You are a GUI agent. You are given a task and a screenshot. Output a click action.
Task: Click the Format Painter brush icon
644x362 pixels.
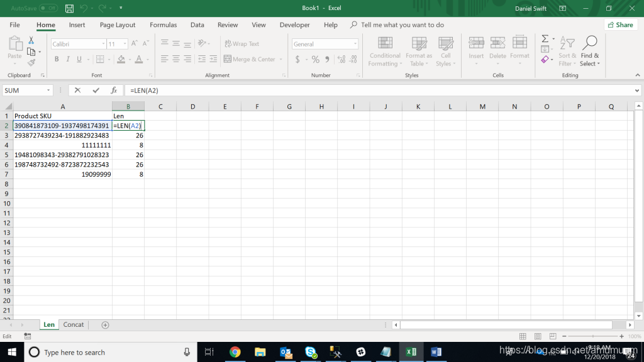[31, 63]
